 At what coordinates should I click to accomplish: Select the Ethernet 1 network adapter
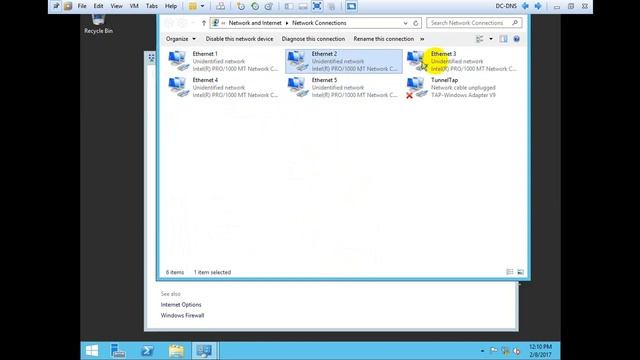pyautogui.click(x=223, y=61)
